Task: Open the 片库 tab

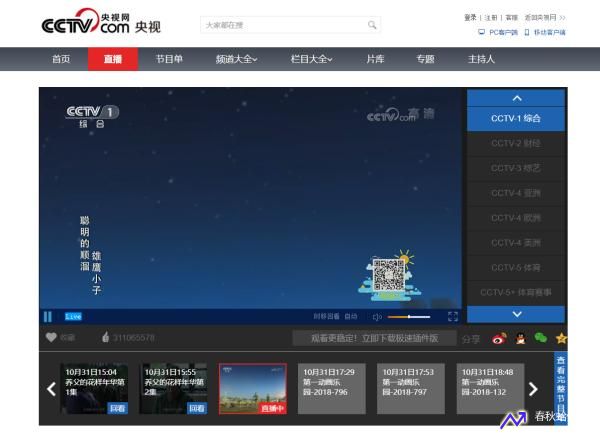Action: (375, 59)
